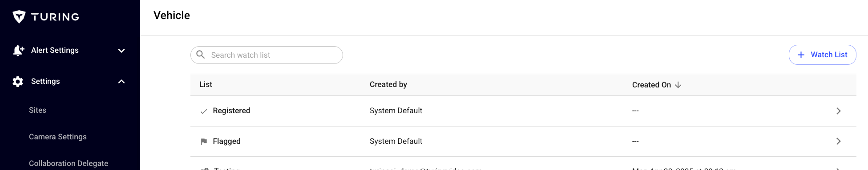Open Collaboration Delegate menu item
Screen dimensions: 868x170
click(x=69, y=163)
